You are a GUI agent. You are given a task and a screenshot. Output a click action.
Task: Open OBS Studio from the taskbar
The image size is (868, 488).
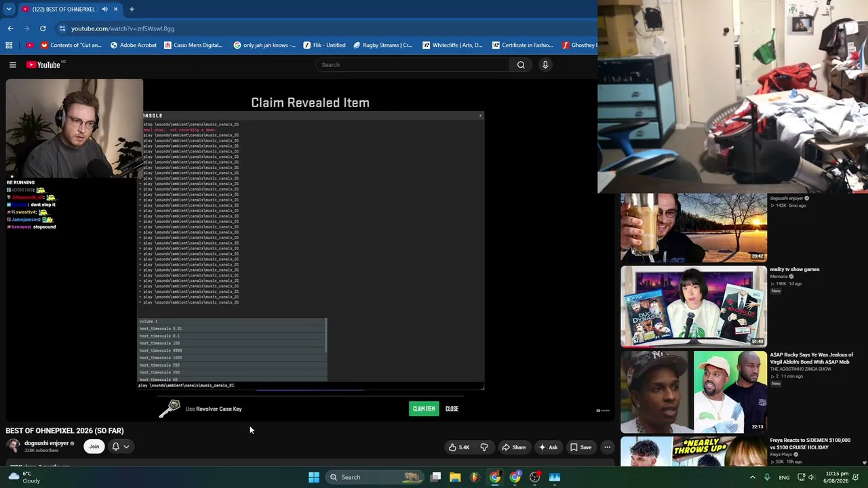click(x=535, y=477)
